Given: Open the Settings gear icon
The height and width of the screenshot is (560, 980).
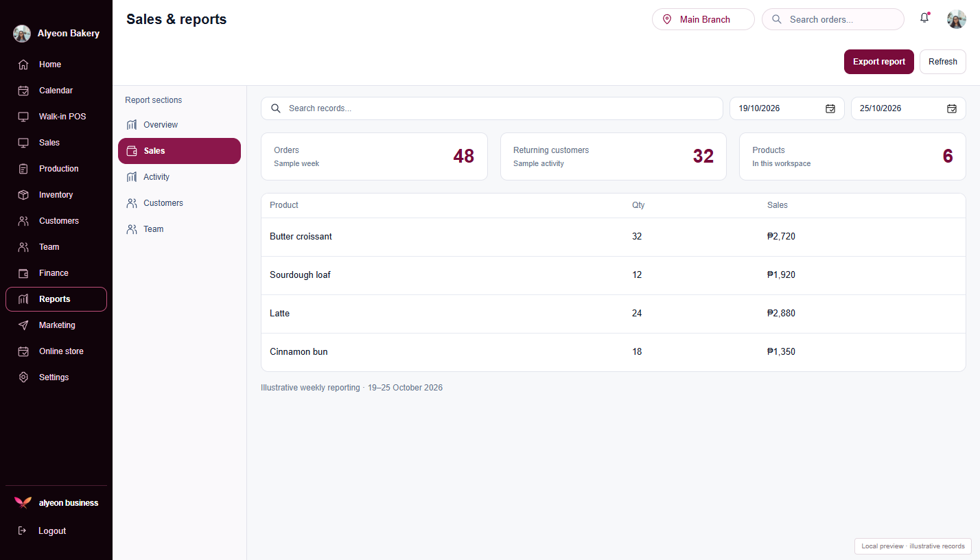Looking at the screenshot, I should tap(23, 377).
